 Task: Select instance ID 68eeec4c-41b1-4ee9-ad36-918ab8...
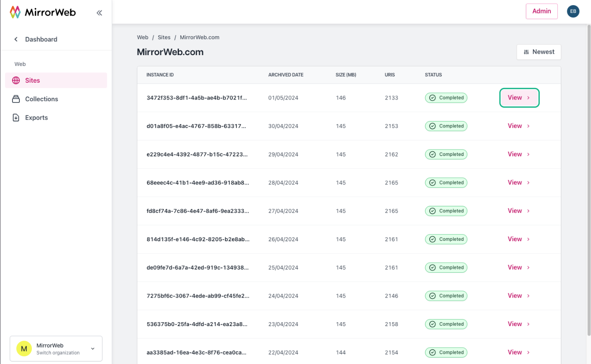coord(198,183)
